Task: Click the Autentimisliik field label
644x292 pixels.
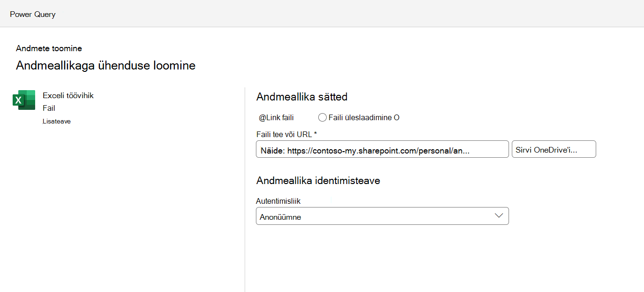Action: (x=278, y=201)
